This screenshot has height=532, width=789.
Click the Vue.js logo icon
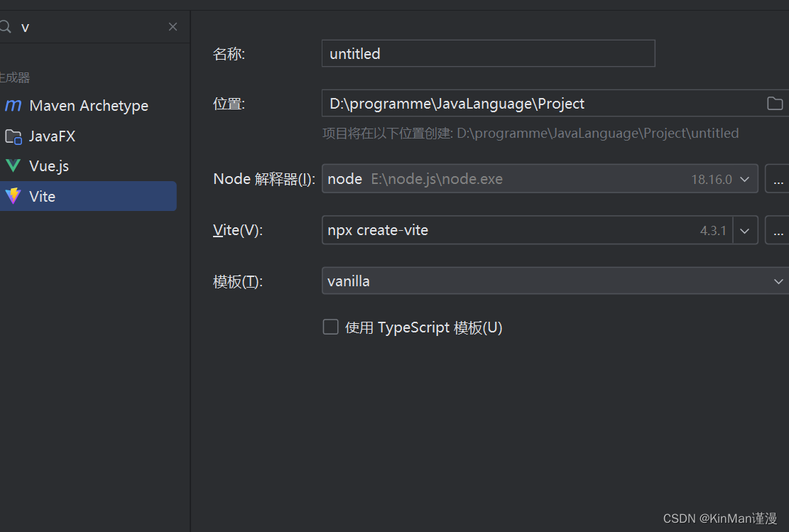[x=13, y=166]
